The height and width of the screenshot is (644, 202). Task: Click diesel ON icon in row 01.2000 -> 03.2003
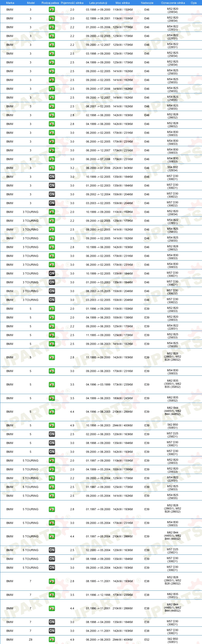pyautogui.click(x=52, y=282)
